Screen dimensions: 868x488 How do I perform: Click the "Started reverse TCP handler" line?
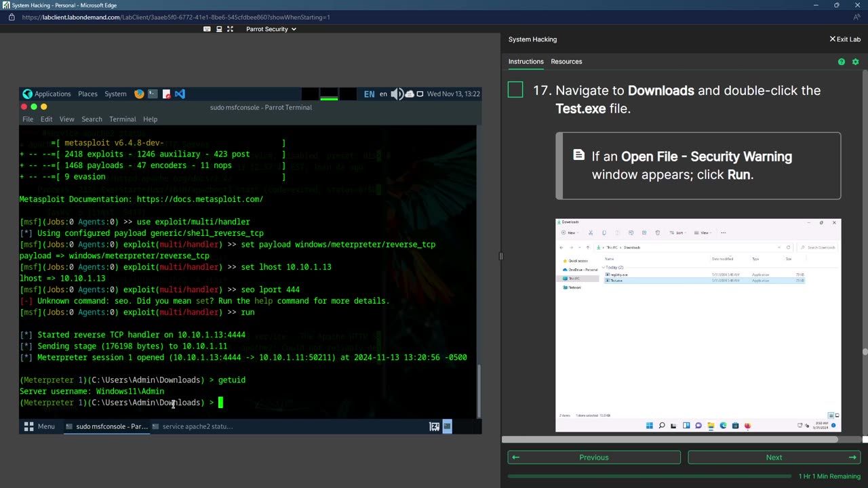(132, 335)
